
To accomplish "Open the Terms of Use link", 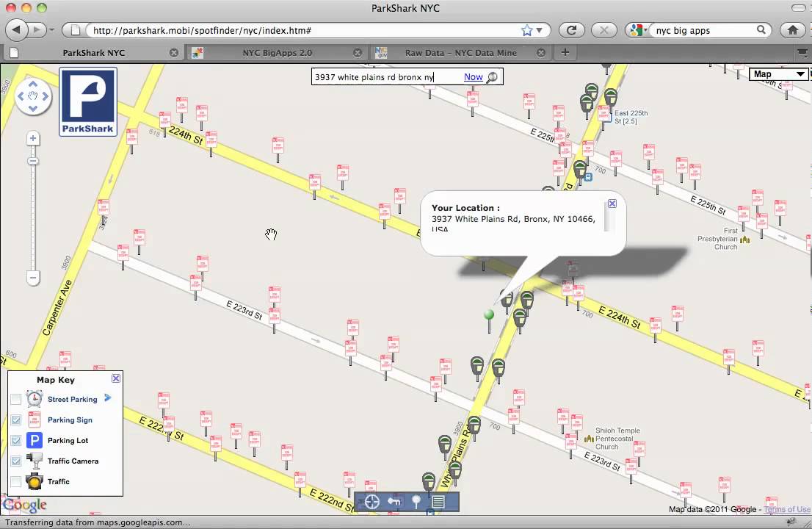I will (786, 509).
